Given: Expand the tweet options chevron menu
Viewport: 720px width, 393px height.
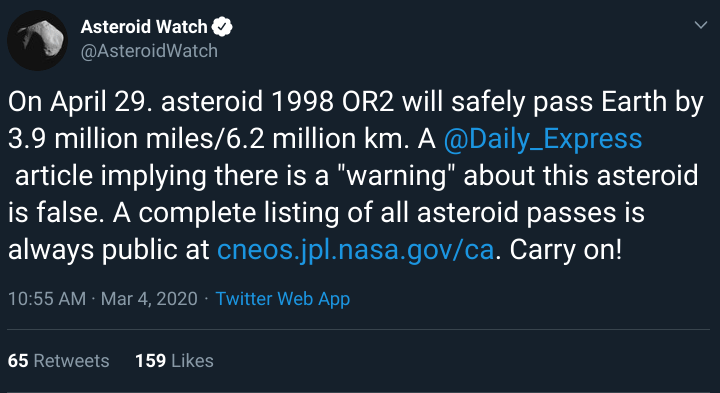Looking at the screenshot, I should [701, 25].
